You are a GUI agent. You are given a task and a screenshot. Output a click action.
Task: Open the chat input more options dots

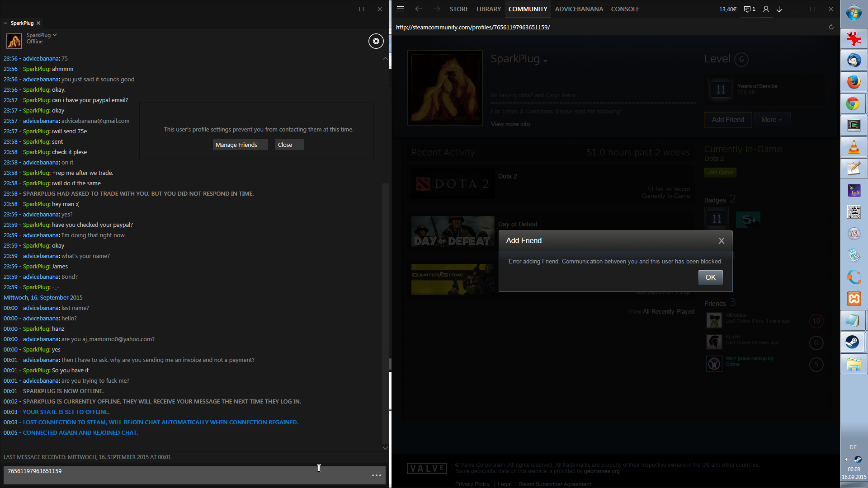377,475
